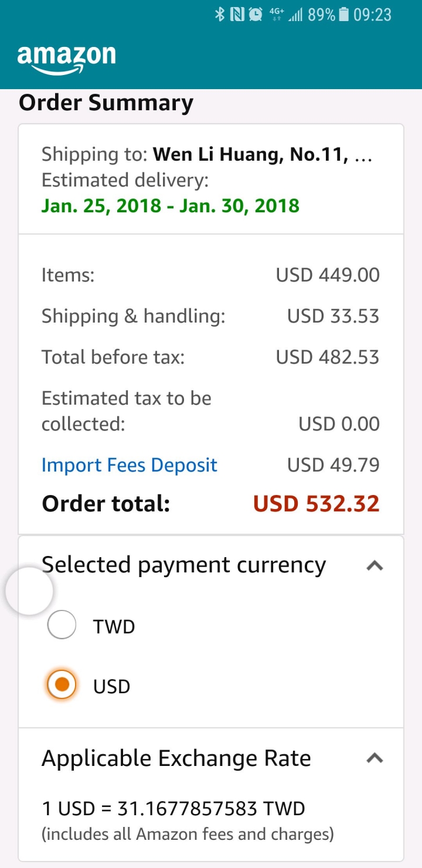Open the Import Fees Deposit link
This screenshot has height=868, width=422.
(x=130, y=465)
